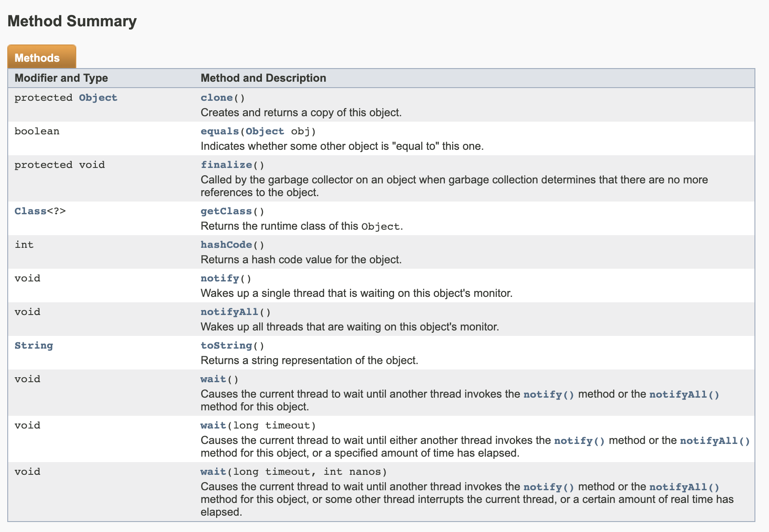Click the 'protected void' modifier text
769x532 pixels.
pyautogui.click(x=59, y=165)
